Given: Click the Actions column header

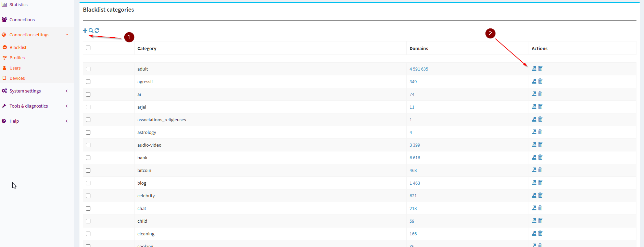Looking at the screenshot, I should click(540, 48).
